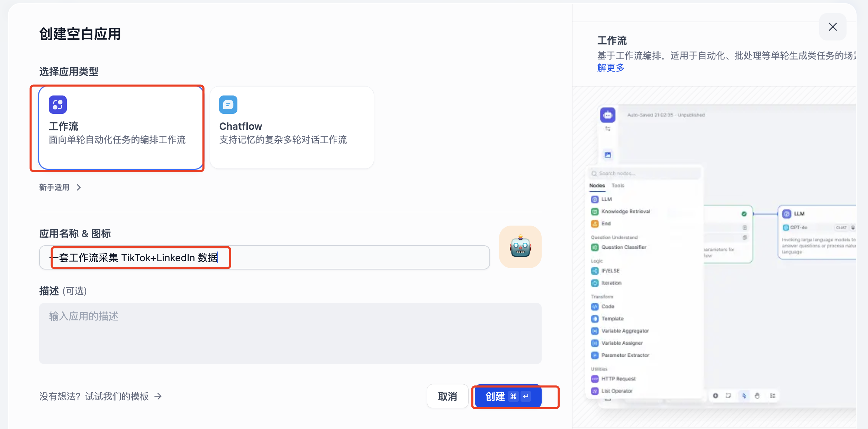
Task: Click the HTTP Request node icon
Action: click(595, 379)
